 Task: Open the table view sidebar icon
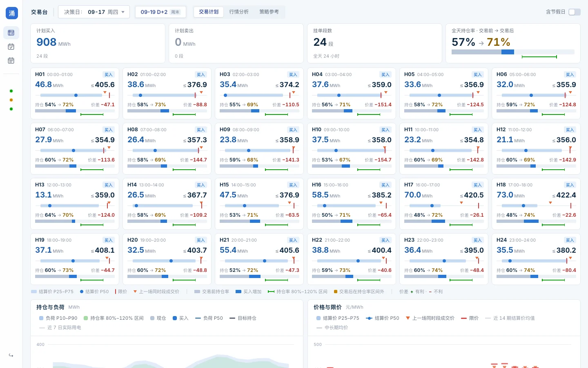[11, 33]
